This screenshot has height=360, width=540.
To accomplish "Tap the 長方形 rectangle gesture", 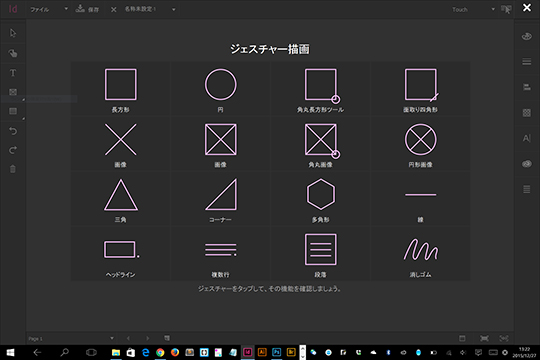I will click(x=121, y=89).
